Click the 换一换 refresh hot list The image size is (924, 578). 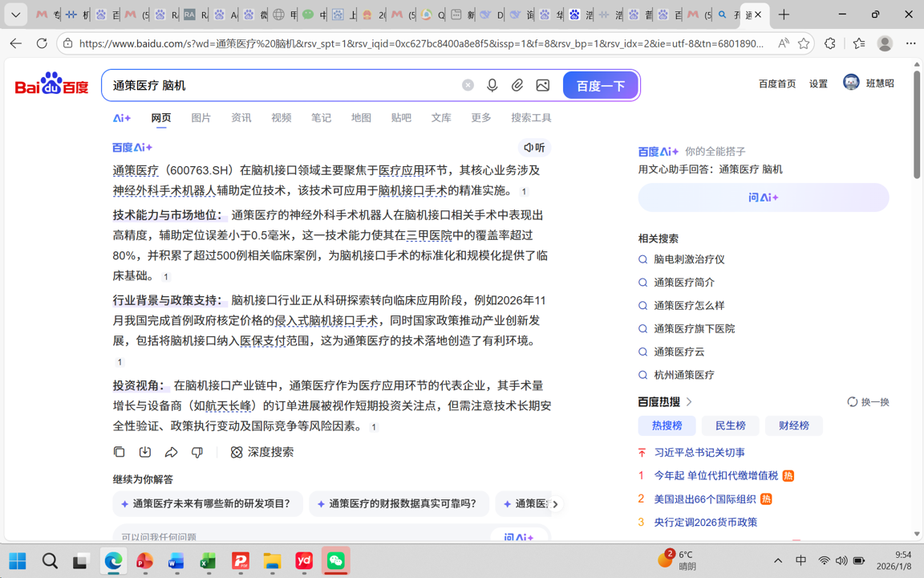point(868,402)
